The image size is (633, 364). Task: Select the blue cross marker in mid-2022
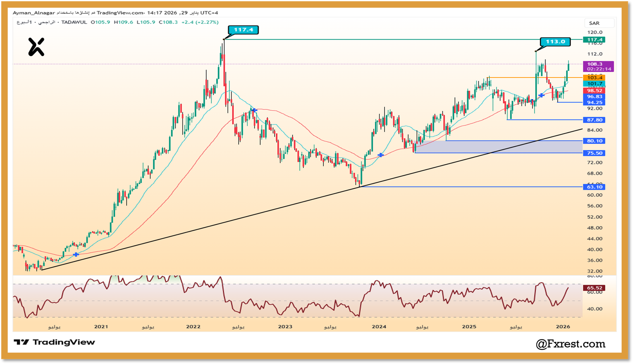254,110
